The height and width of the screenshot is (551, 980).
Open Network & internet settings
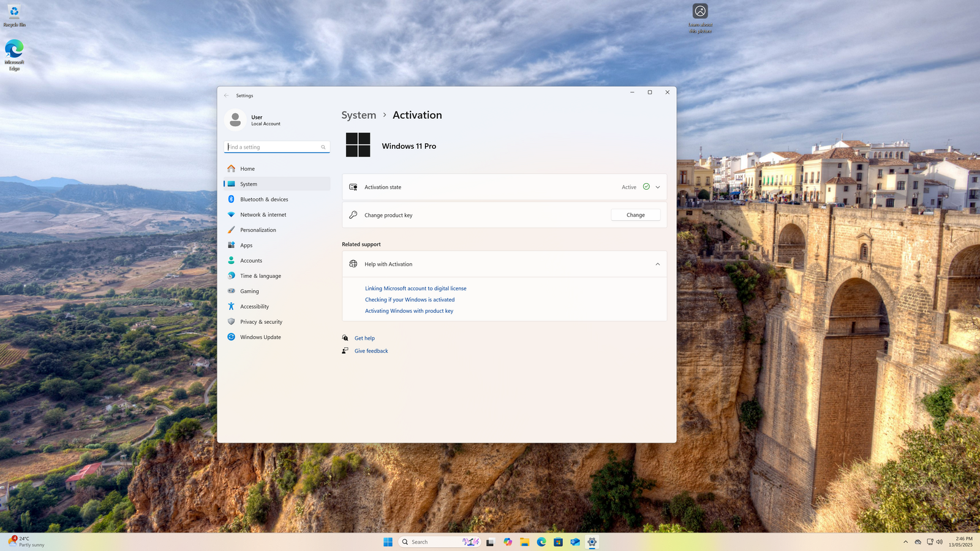(x=277, y=214)
